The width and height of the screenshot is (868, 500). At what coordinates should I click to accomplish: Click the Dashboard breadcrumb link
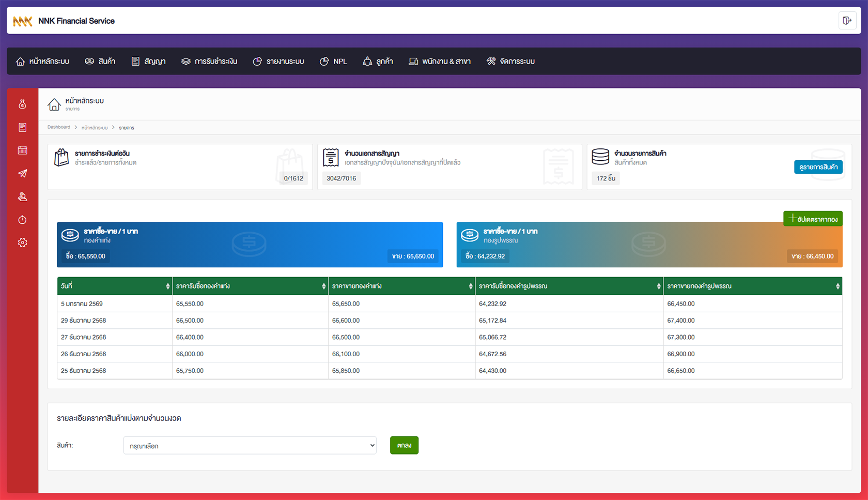(59, 127)
